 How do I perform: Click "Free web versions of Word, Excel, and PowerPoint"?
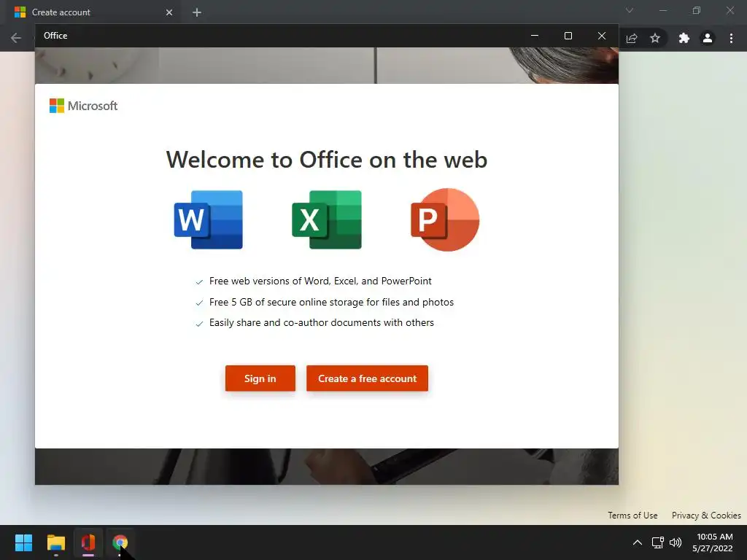pos(320,281)
